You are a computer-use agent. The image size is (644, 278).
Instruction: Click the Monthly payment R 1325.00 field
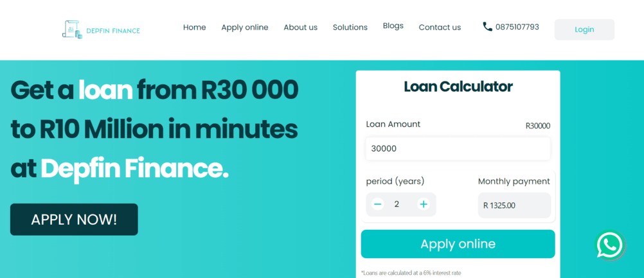click(x=514, y=205)
